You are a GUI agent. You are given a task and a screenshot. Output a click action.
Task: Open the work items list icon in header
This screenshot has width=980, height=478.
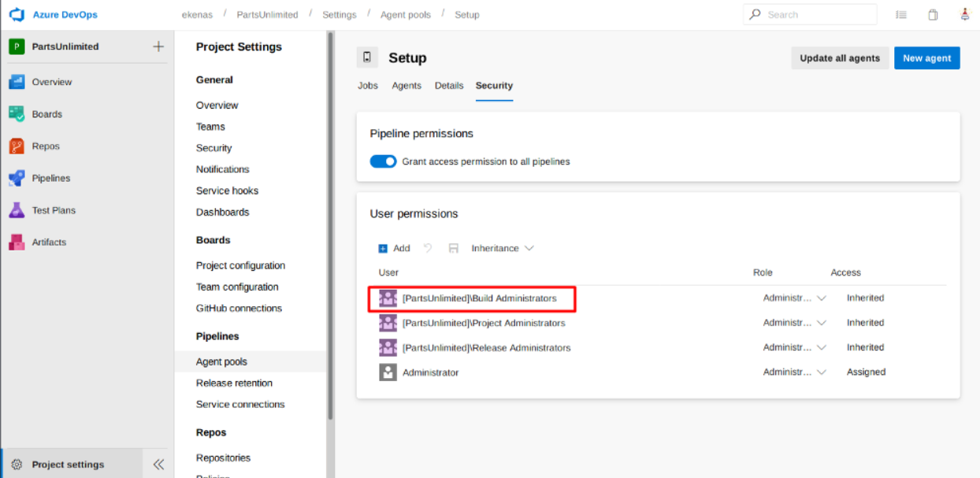coord(901,15)
